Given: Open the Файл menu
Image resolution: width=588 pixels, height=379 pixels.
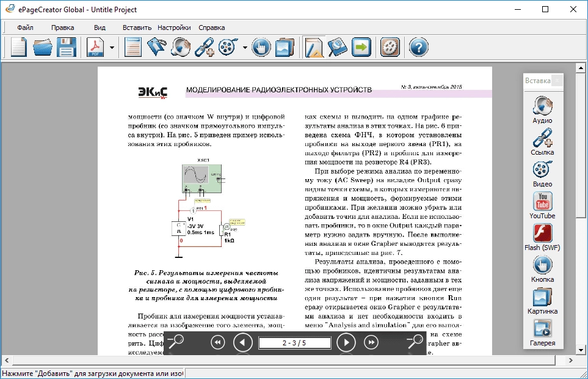Looking at the screenshot, I should point(25,28).
